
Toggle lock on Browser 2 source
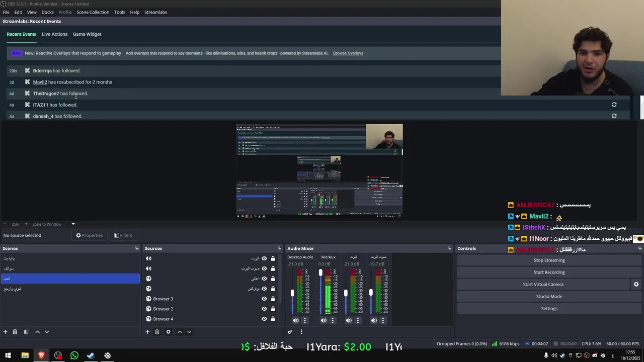[273, 309]
